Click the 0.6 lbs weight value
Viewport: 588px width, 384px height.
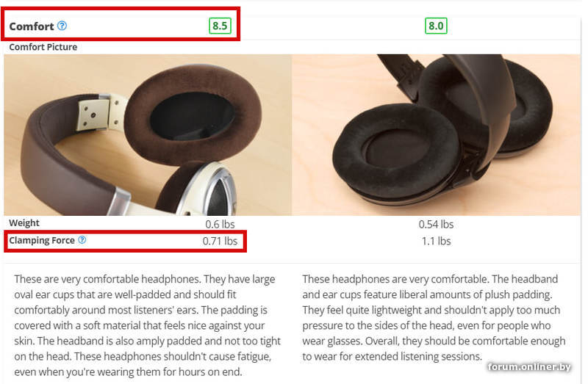(220, 224)
